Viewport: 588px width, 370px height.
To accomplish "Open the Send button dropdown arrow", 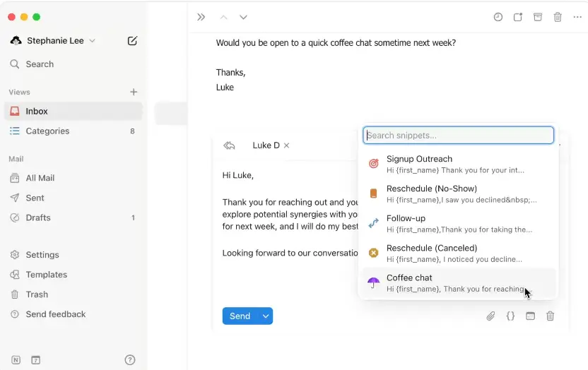I will click(266, 316).
